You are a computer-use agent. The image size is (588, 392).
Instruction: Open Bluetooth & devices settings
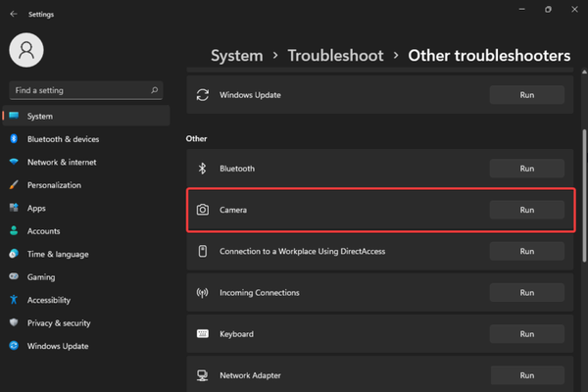(x=63, y=139)
